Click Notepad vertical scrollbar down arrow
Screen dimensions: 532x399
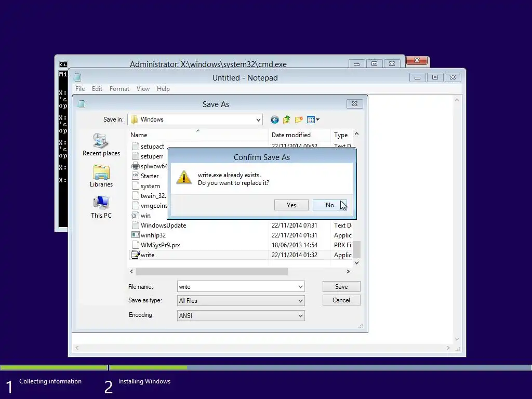pyautogui.click(x=457, y=339)
